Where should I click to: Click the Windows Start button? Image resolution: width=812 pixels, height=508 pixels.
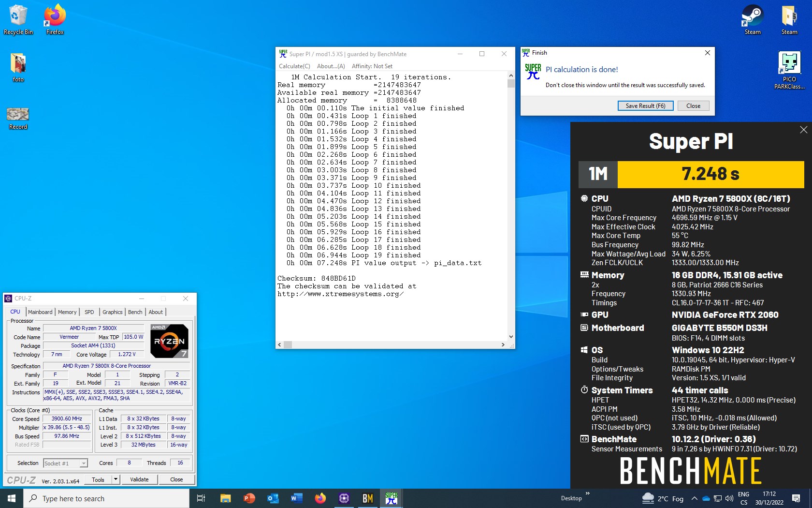coord(12,498)
